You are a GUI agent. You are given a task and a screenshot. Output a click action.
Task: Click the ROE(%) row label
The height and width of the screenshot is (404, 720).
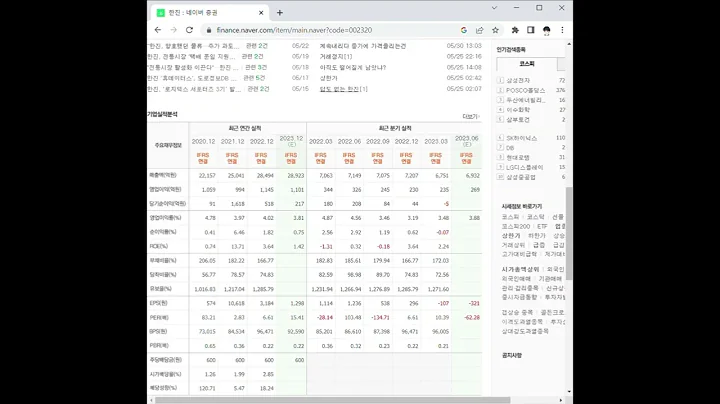coord(158,247)
